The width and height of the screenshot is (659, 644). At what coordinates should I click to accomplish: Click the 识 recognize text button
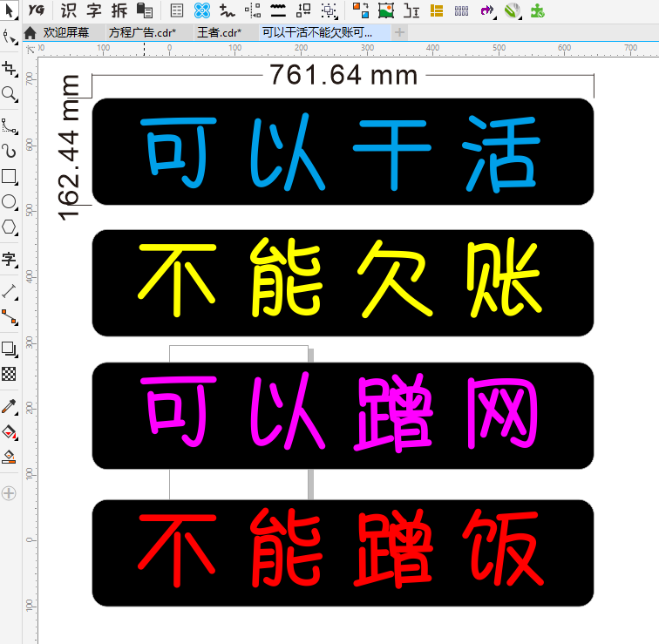click(x=69, y=10)
